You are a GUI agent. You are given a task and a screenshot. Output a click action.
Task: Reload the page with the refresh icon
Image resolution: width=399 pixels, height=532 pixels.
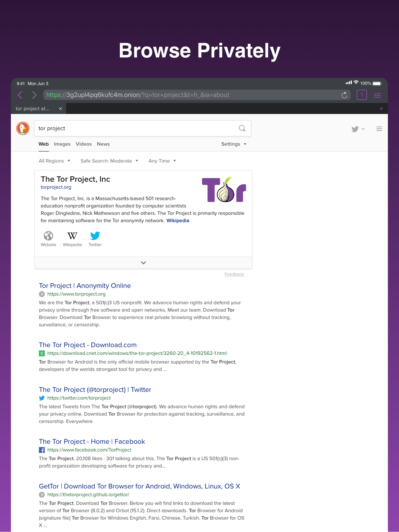[344, 95]
